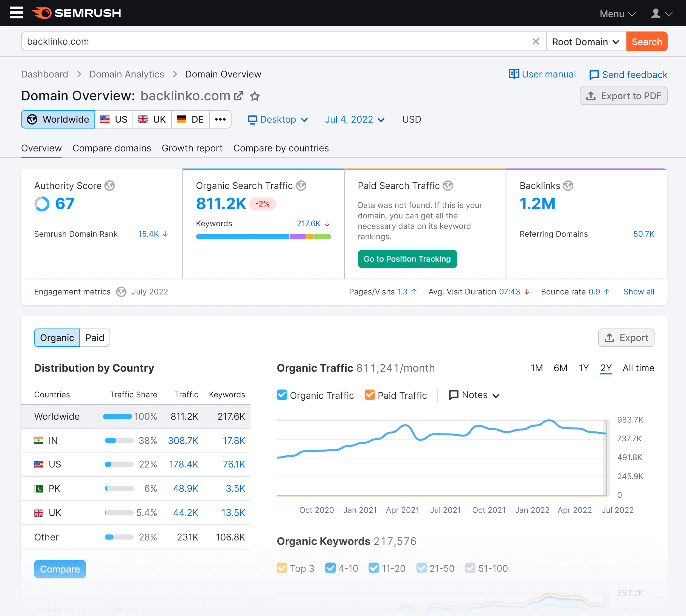Click the Send feedback icon
Screen dimensions: 686x616
594,74
